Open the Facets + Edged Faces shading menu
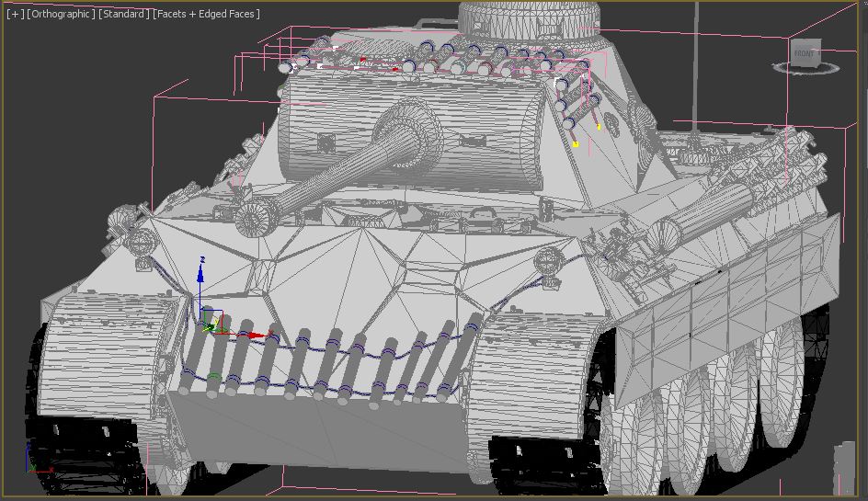The width and height of the screenshot is (868, 501). 207,14
